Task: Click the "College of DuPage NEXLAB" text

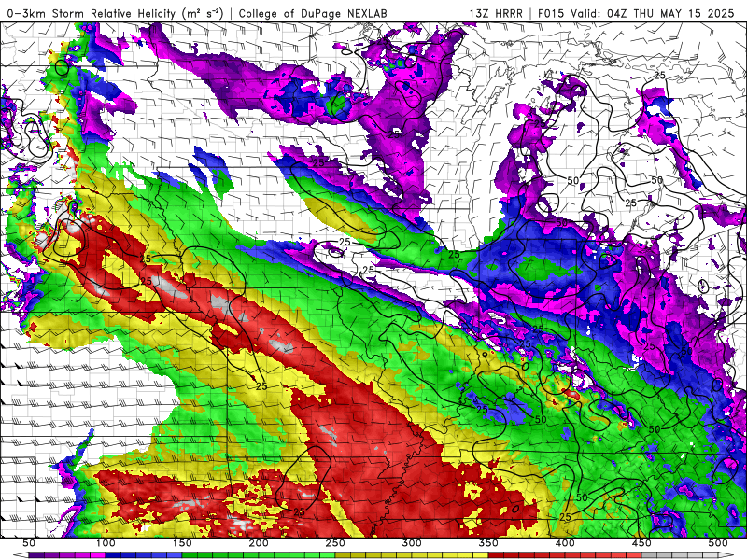Action: click(313, 13)
